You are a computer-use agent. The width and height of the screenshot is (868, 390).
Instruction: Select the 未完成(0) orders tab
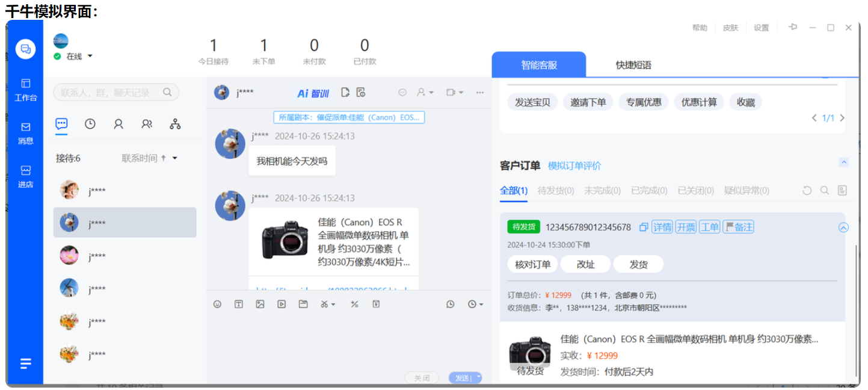point(602,191)
